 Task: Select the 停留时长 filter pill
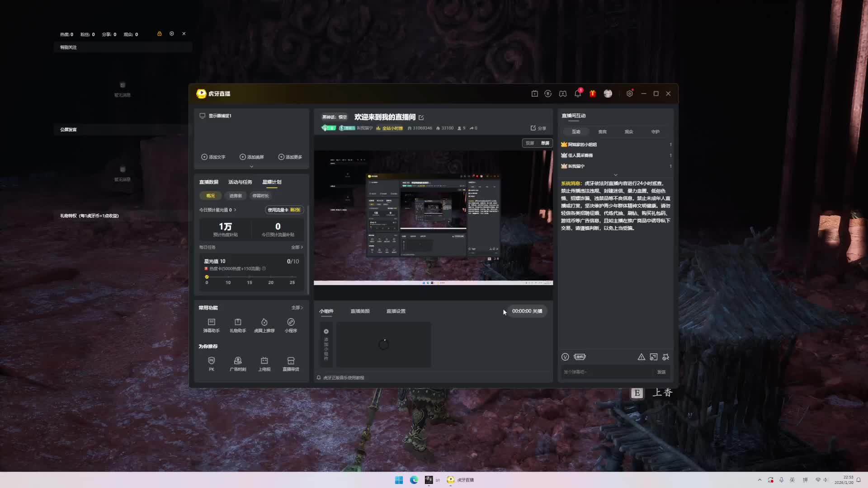tap(260, 196)
